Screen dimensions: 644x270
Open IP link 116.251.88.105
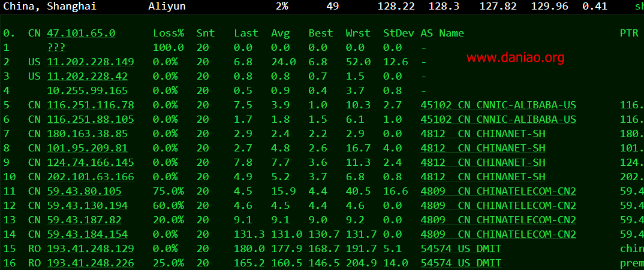[91, 119]
